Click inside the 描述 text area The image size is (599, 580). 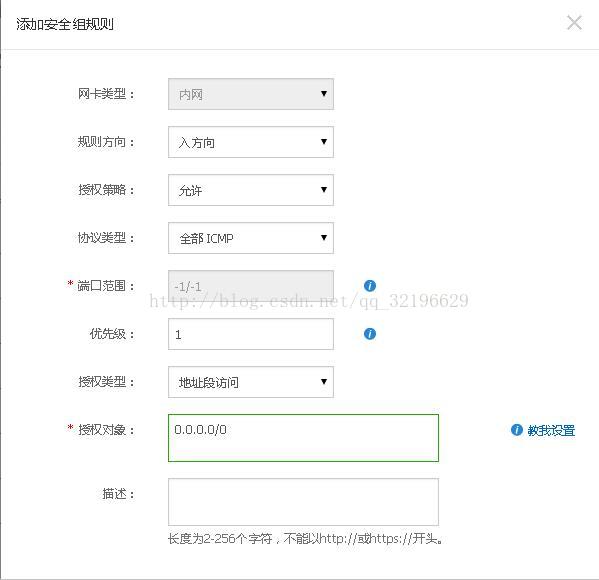[303, 502]
